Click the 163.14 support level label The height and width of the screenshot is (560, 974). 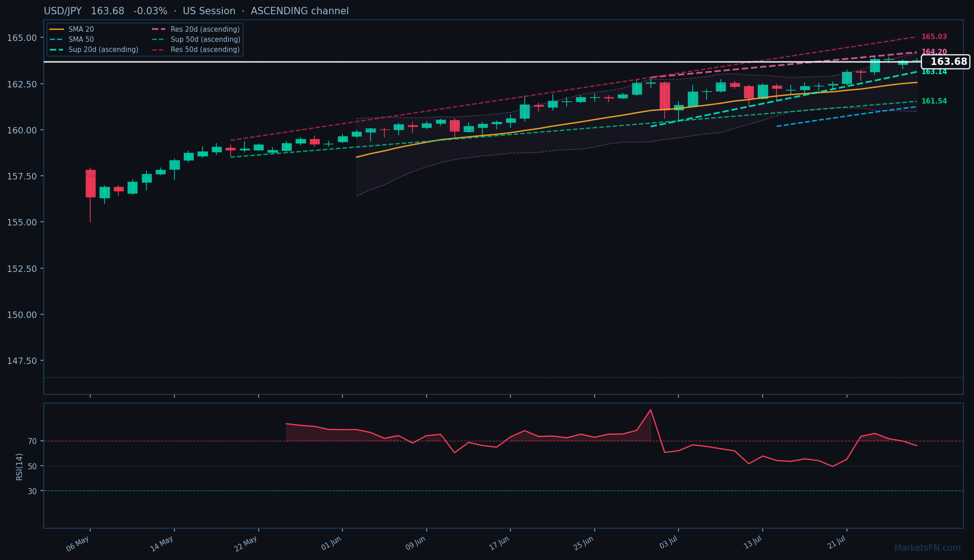[x=934, y=72]
